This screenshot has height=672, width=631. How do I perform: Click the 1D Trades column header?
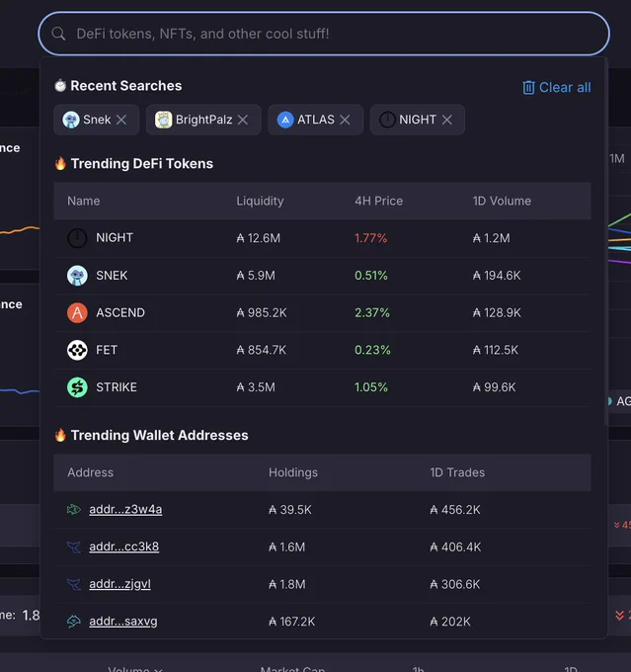[x=457, y=472]
